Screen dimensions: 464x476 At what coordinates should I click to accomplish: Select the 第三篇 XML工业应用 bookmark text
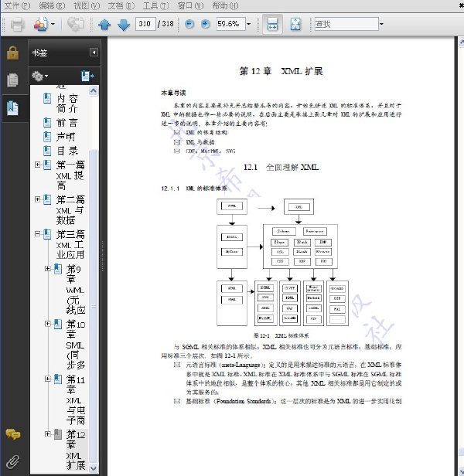(70, 244)
